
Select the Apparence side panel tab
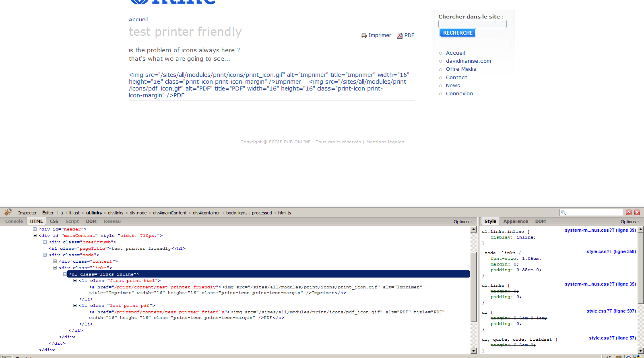(516, 221)
